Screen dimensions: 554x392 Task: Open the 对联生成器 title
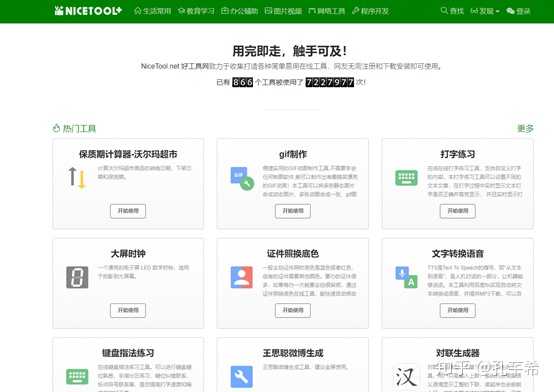coord(458,353)
